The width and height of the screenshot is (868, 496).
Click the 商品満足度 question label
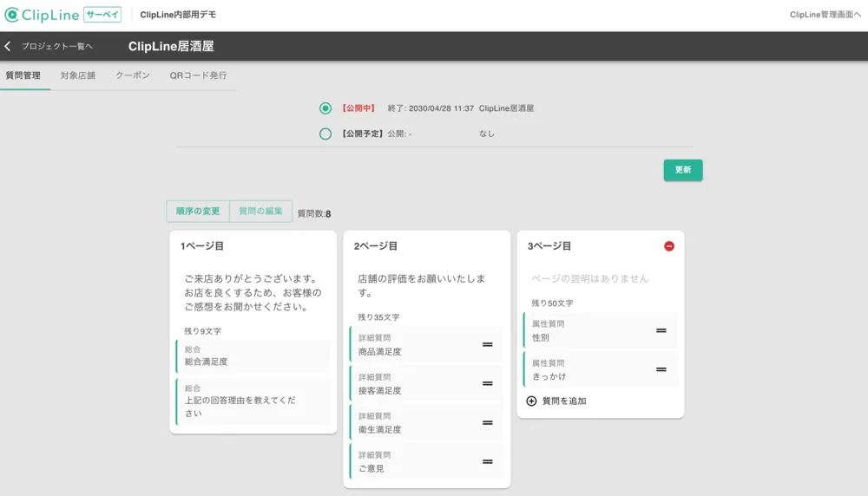[x=380, y=352]
